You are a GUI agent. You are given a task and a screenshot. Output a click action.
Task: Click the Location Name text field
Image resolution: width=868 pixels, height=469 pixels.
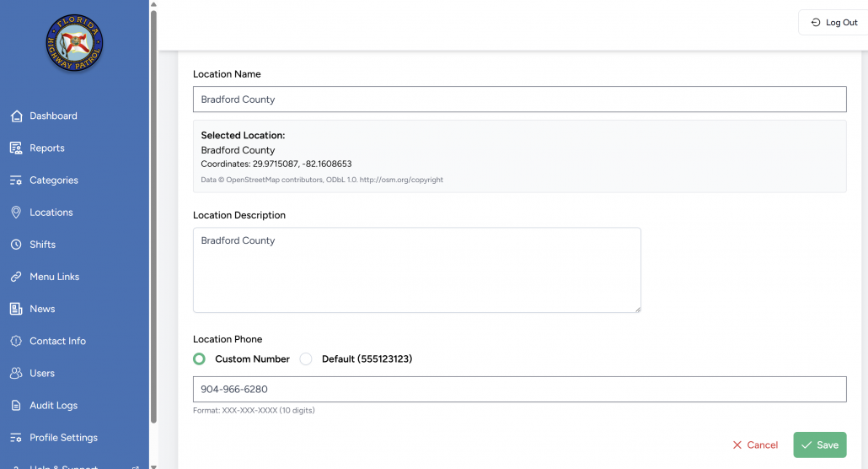pyautogui.click(x=519, y=100)
